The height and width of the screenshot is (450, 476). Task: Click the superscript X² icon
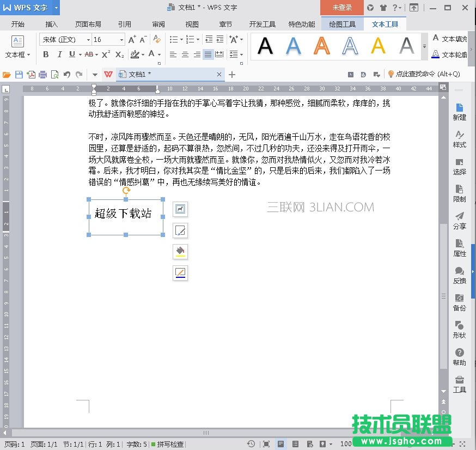106,54
